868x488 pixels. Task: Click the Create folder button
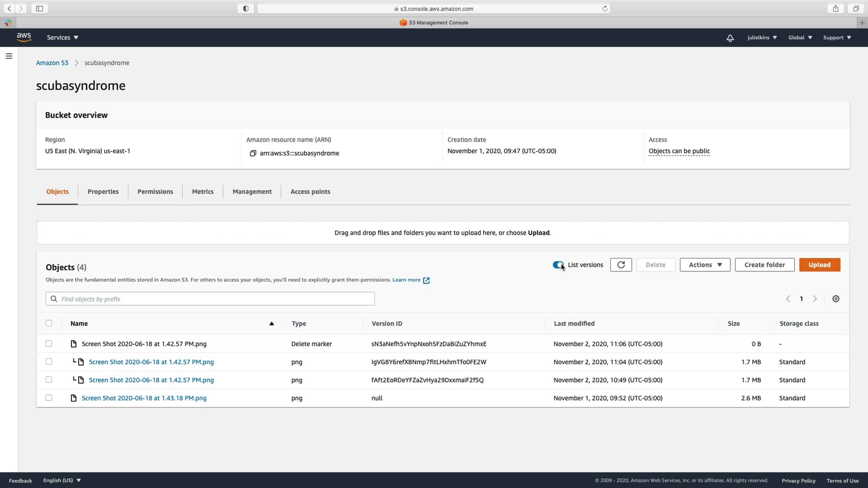765,265
